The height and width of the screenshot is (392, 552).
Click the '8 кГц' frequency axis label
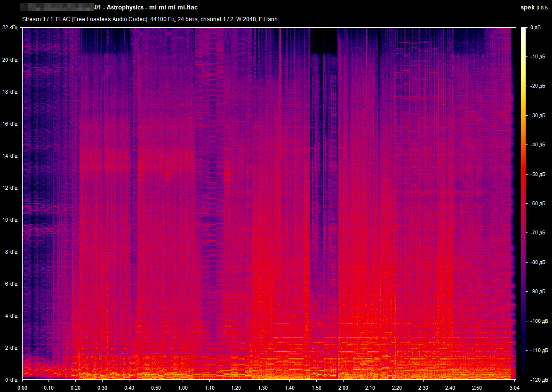point(11,252)
